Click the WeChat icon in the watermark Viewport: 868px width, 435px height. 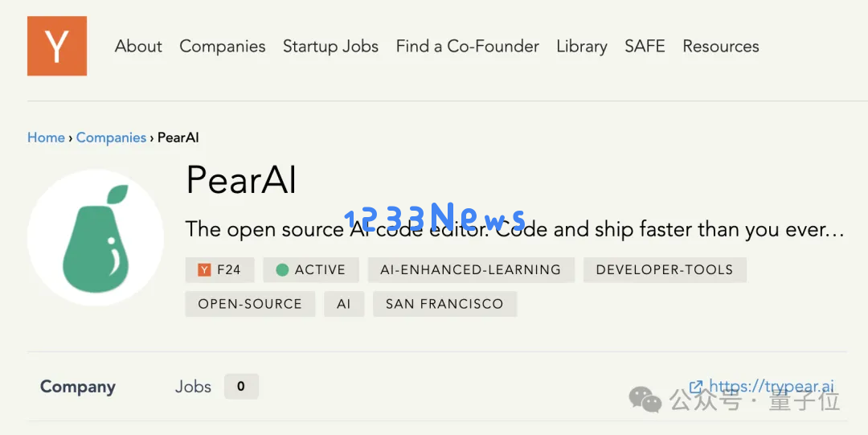[645, 400]
